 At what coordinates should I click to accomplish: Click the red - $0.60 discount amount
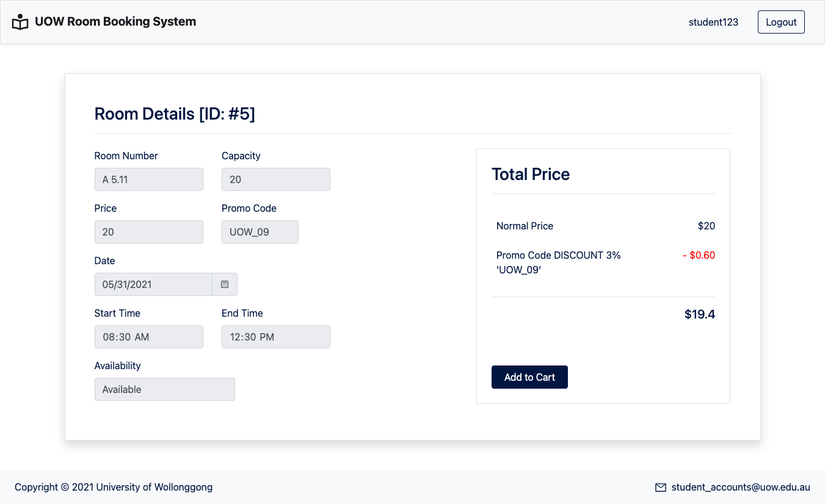(x=699, y=255)
